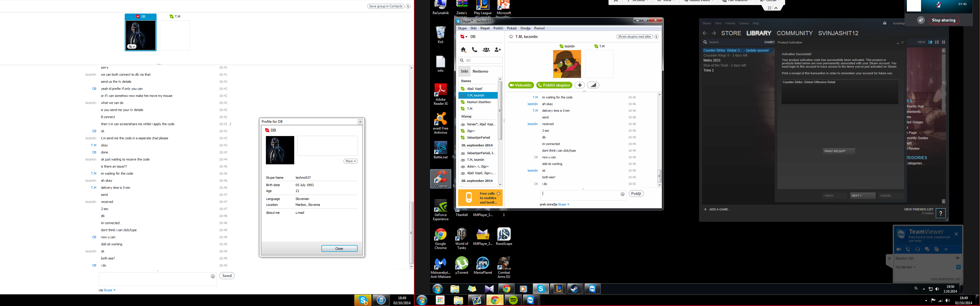This screenshot has width=980, height=306.
Task: Switch Steam library to grid view icon
Action: 943,42
